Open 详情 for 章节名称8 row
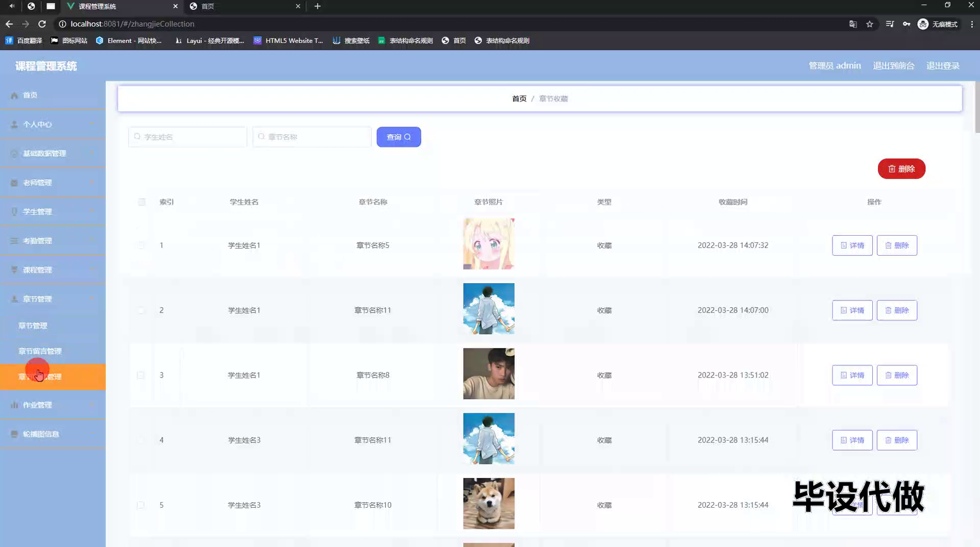Image resolution: width=980 pixels, height=547 pixels. tap(852, 375)
